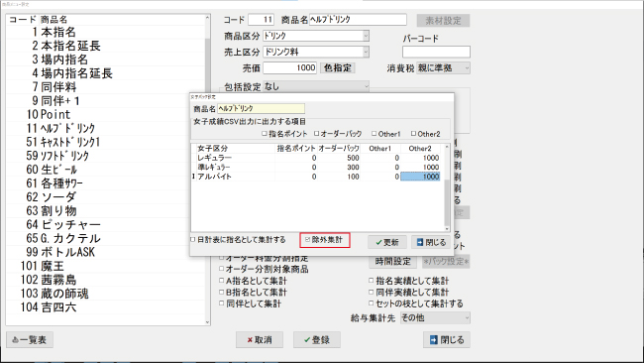Click the product list scrollbar down arrow
Viewport: 644px width, 363px height.
[207, 322]
